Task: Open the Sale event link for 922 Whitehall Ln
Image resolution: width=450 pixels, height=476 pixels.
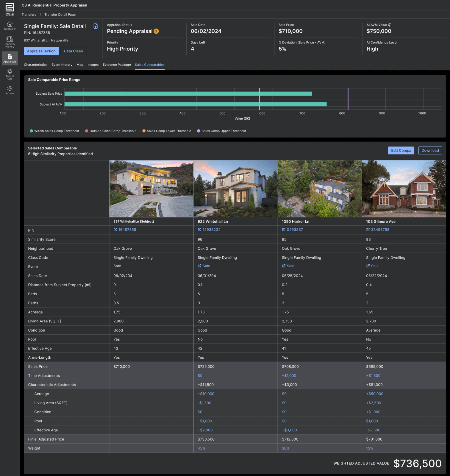Action: tap(204, 266)
